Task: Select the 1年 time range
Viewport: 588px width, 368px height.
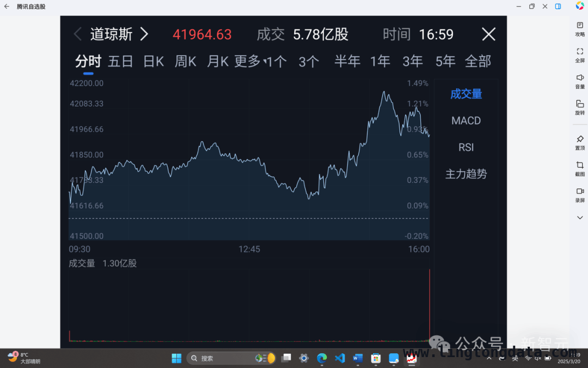Action: (380, 61)
